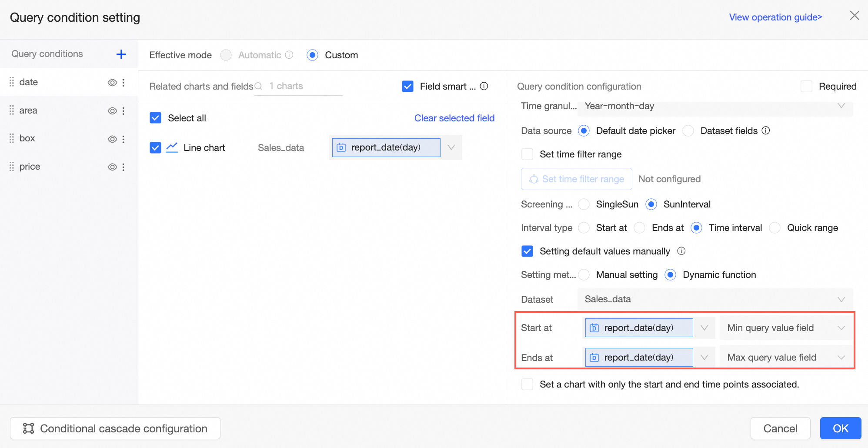Select Ends at interval type
This screenshot has height=448, width=868.
pyautogui.click(x=640, y=227)
